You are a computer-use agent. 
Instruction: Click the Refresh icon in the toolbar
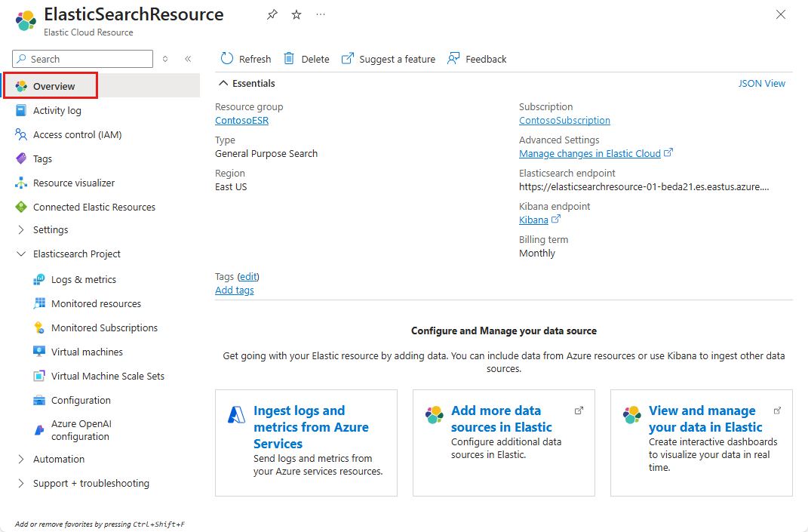(227, 59)
